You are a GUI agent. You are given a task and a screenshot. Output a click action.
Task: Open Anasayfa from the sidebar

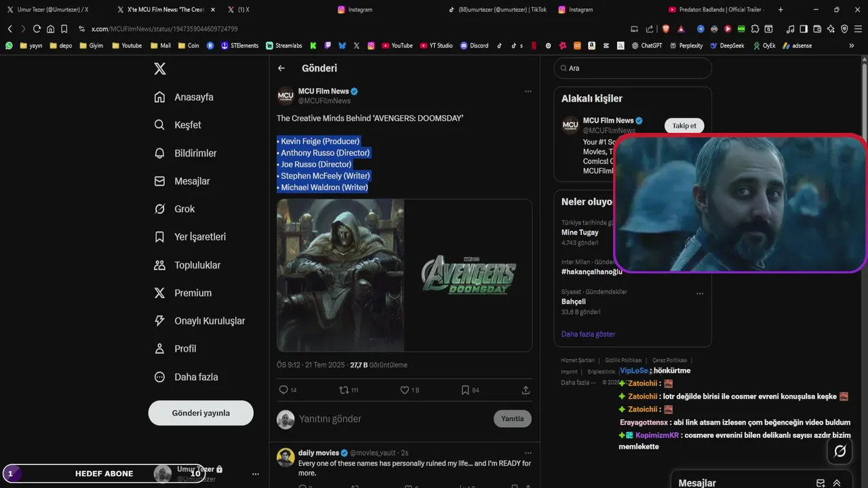click(x=184, y=97)
